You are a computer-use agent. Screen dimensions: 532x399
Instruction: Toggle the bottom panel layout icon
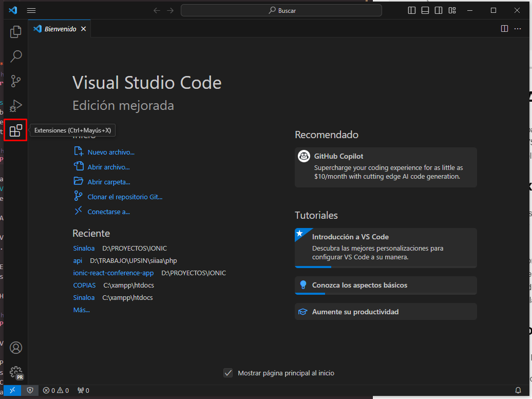pyautogui.click(x=425, y=10)
